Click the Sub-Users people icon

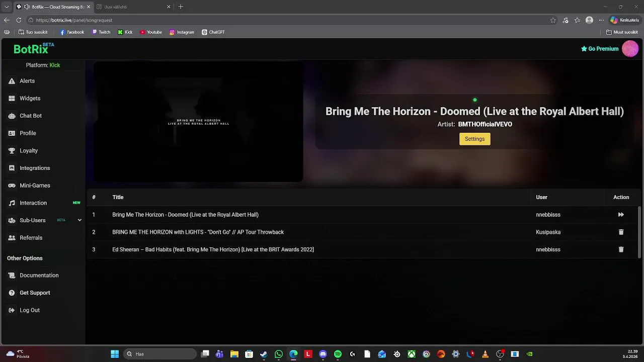12,220
